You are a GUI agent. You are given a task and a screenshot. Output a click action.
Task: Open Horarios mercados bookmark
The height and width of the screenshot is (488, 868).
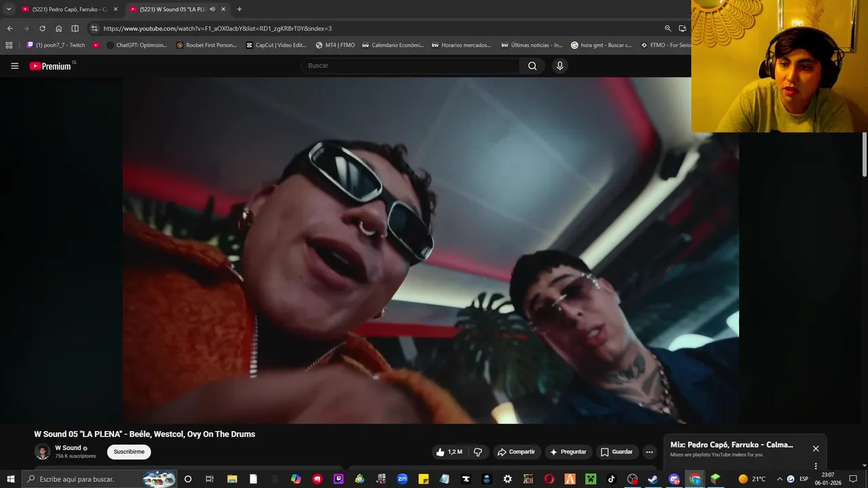coord(461,45)
